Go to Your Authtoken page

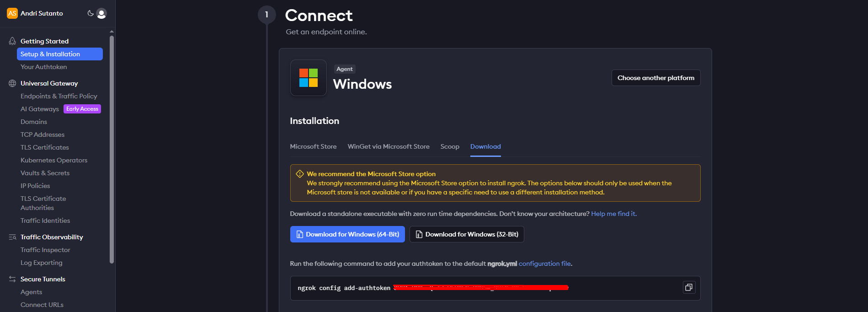pos(44,67)
